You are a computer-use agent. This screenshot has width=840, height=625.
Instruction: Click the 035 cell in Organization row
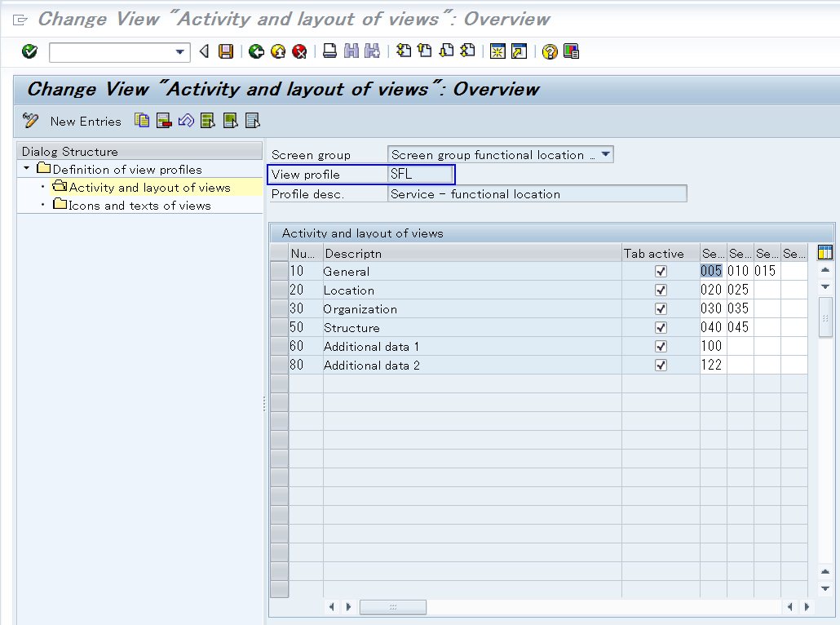point(740,308)
